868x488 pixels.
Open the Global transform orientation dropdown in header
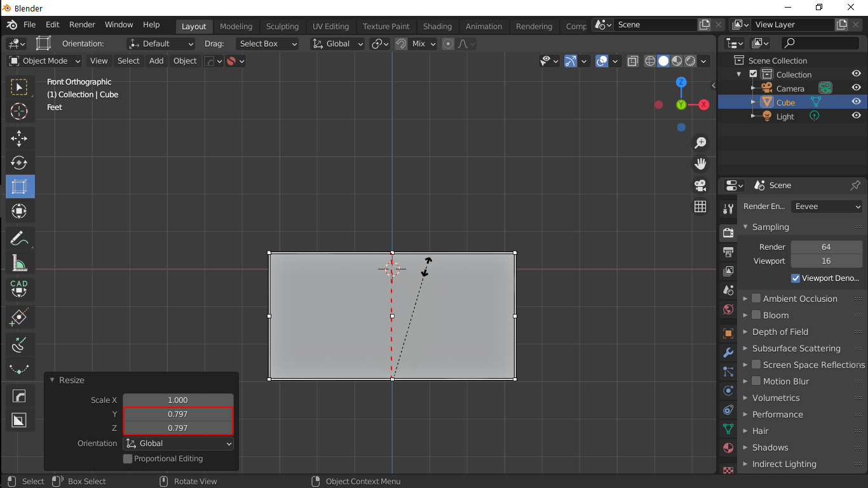point(337,44)
